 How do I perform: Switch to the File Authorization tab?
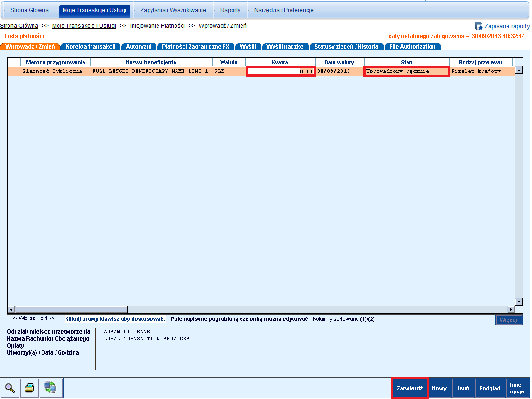(412, 47)
